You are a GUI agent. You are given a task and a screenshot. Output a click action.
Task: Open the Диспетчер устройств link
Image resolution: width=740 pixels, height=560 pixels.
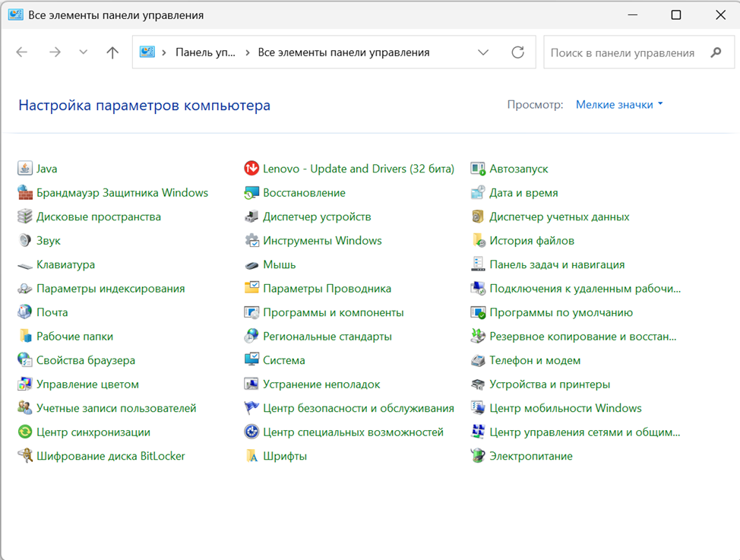317,217
